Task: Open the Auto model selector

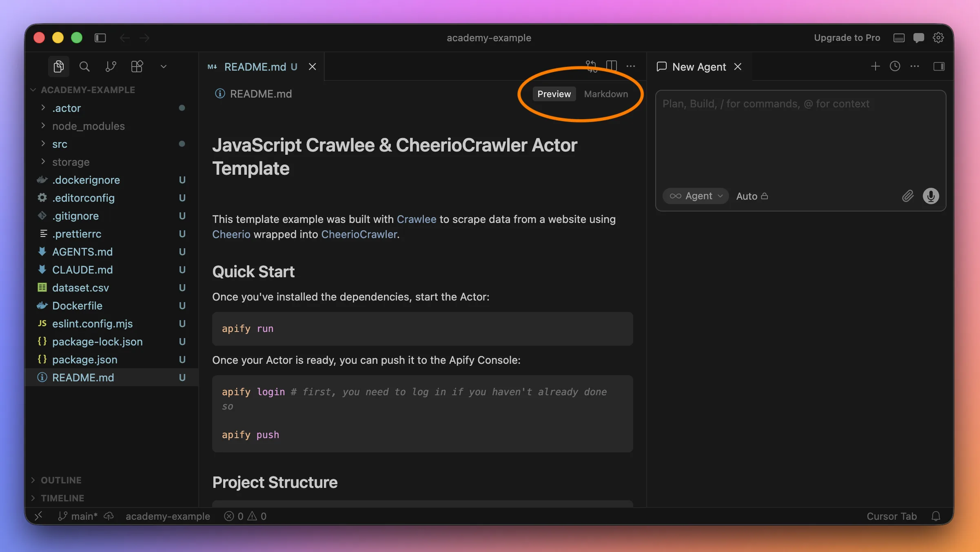Action: [752, 196]
